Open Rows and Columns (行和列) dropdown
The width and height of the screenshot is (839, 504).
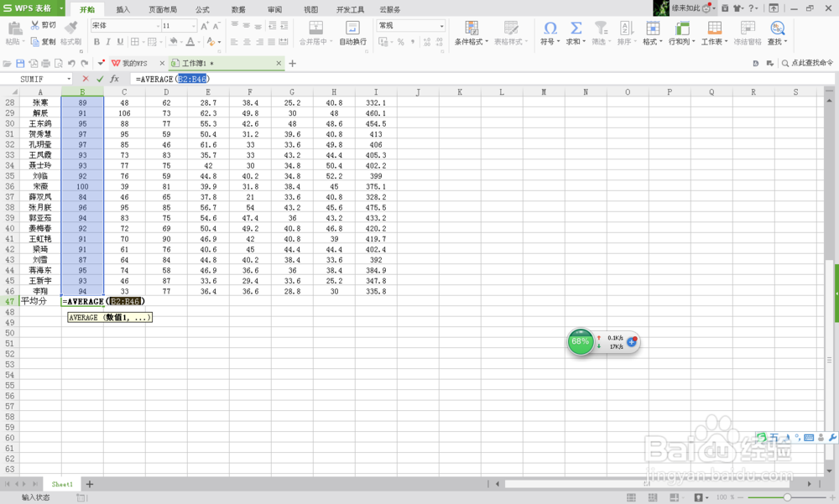[x=681, y=34]
